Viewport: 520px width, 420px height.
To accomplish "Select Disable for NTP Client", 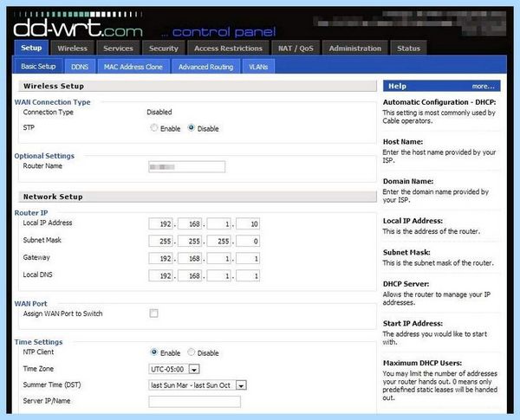I will 192,352.
